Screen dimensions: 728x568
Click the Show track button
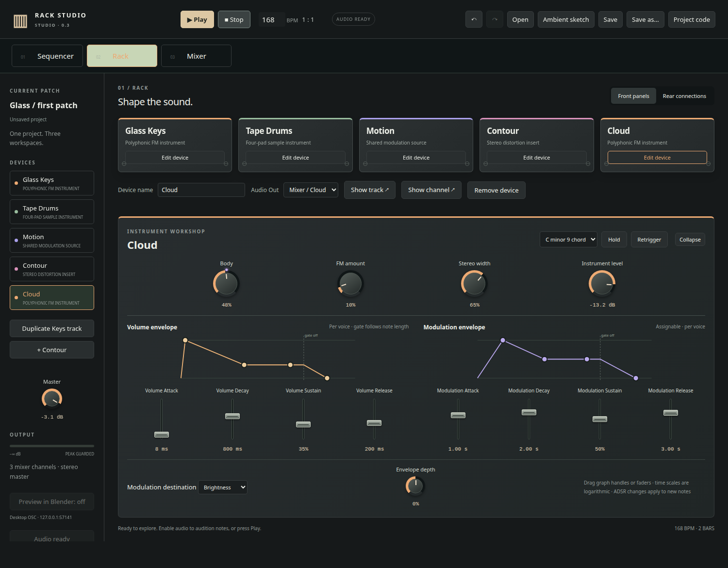pos(370,190)
